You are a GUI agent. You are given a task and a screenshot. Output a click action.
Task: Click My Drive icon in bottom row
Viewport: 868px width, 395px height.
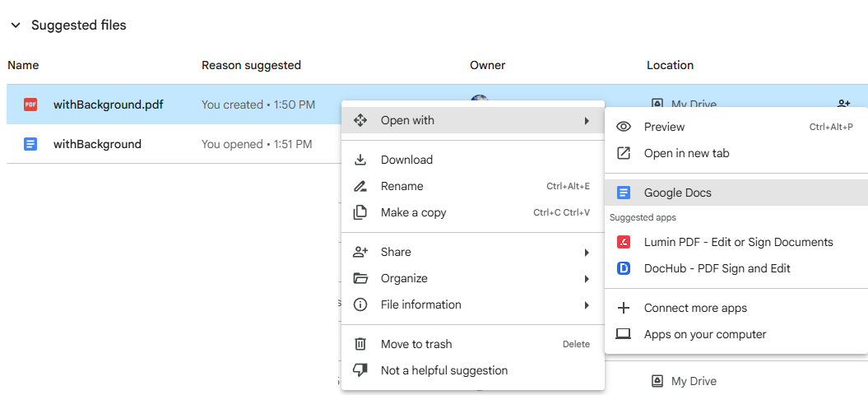(x=657, y=380)
